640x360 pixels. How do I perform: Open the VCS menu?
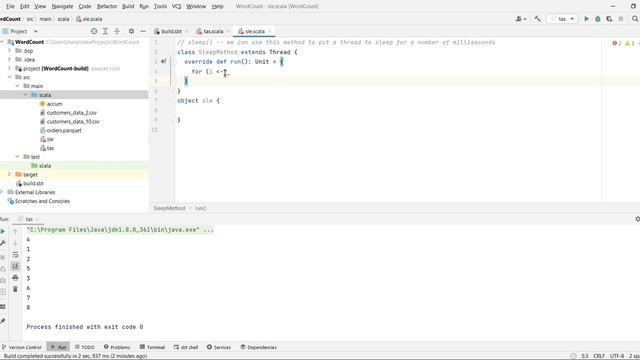pos(176,6)
